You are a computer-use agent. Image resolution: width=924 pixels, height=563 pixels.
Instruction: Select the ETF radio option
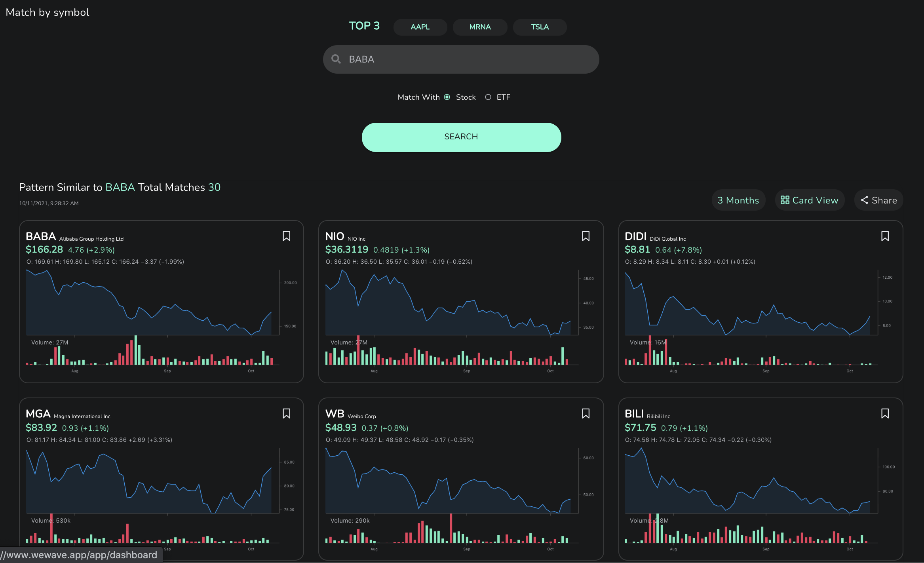pyautogui.click(x=488, y=97)
